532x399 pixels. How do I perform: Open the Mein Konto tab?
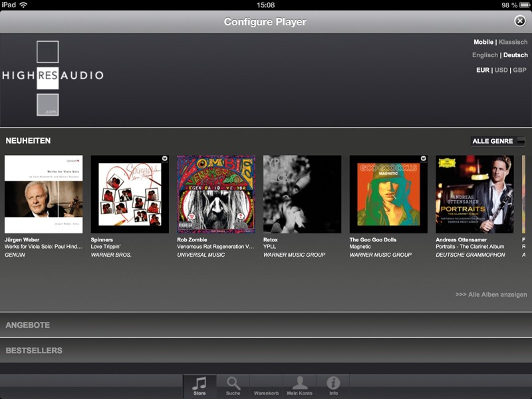(300, 386)
